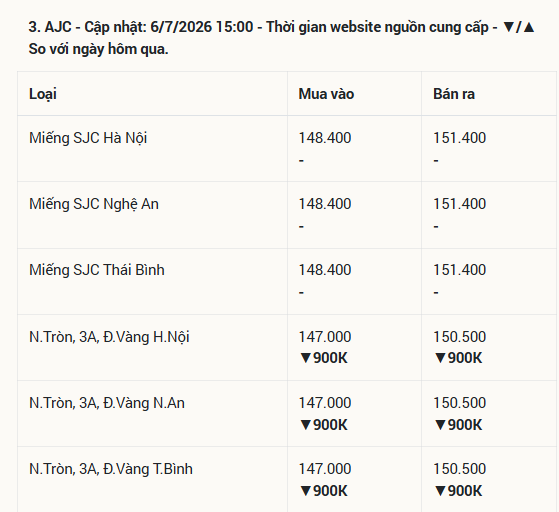The width and height of the screenshot is (559, 512).
Task: Click the Miếng SJC Thái Bình row label
Action: (97, 270)
